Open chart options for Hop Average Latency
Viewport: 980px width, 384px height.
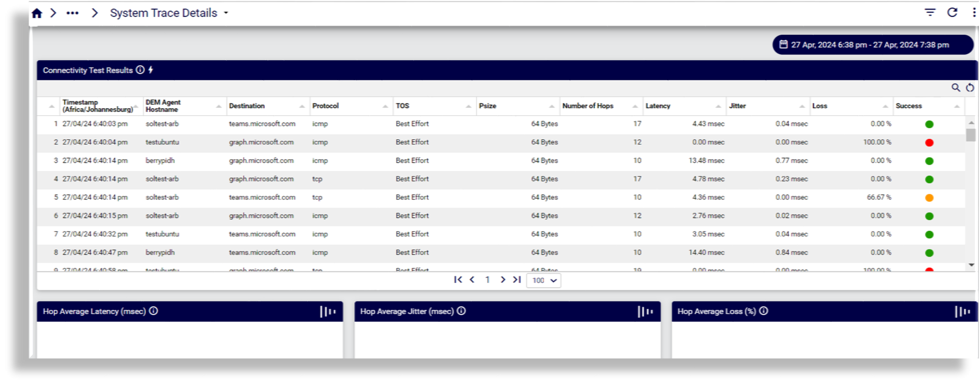[x=328, y=312]
